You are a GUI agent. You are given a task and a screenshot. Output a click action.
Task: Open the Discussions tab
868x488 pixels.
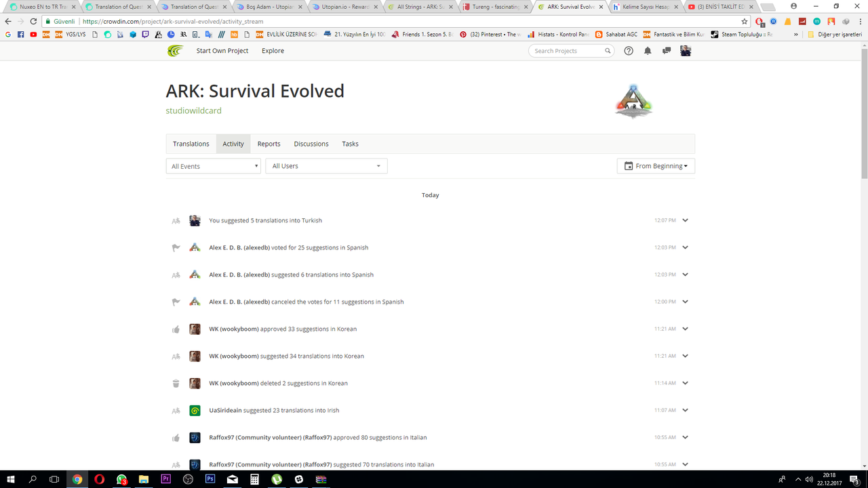pyautogui.click(x=311, y=144)
